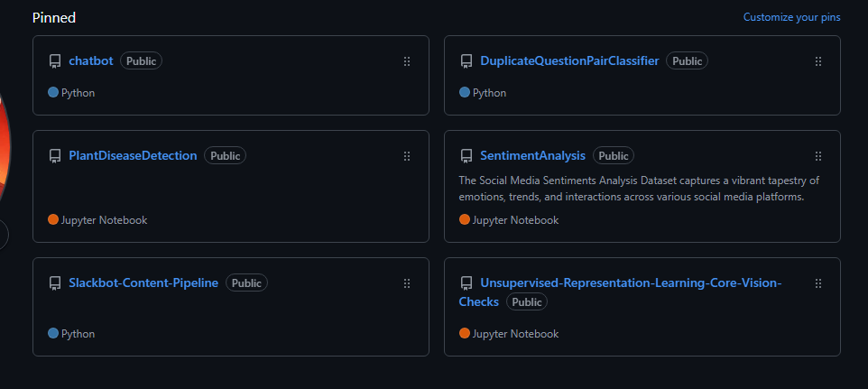Click the blue Python language dot under chatbot
868x389 pixels.
(x=53, y=92)
